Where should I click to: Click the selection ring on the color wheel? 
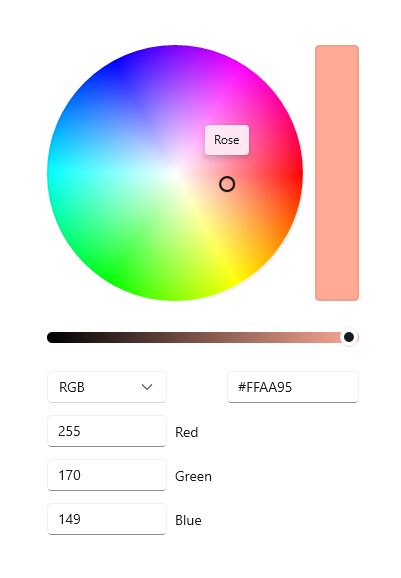pos(227,184)
